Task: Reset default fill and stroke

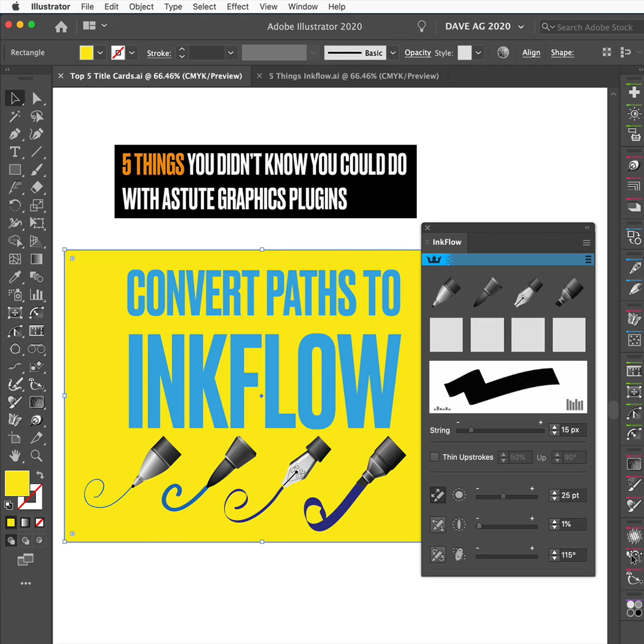Action: tap(9, 505)
